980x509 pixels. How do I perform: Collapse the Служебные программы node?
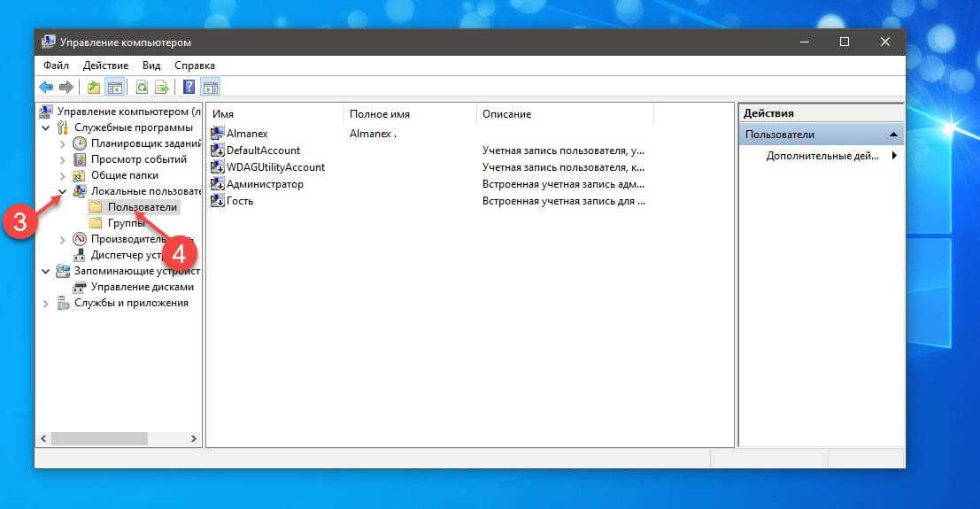(x=46, y=127)
